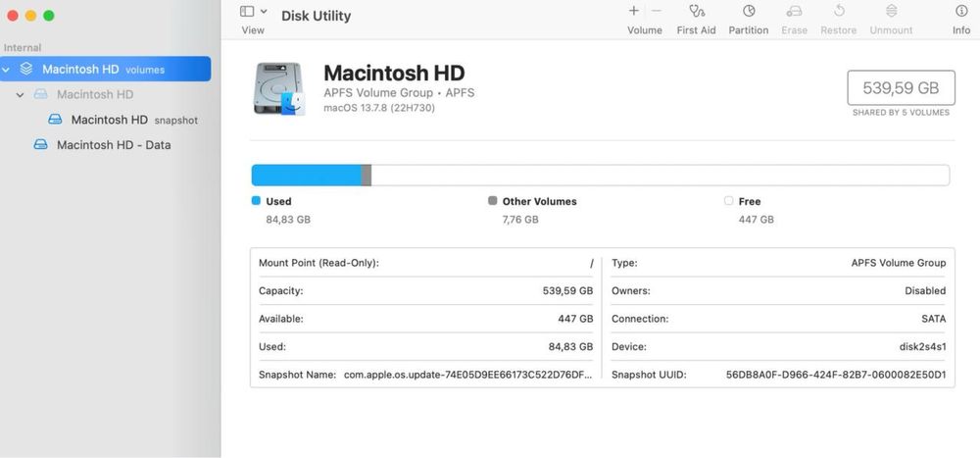Click the Macintosh HD title heading
The image size is (980, 458).
[x=394, y=74]
